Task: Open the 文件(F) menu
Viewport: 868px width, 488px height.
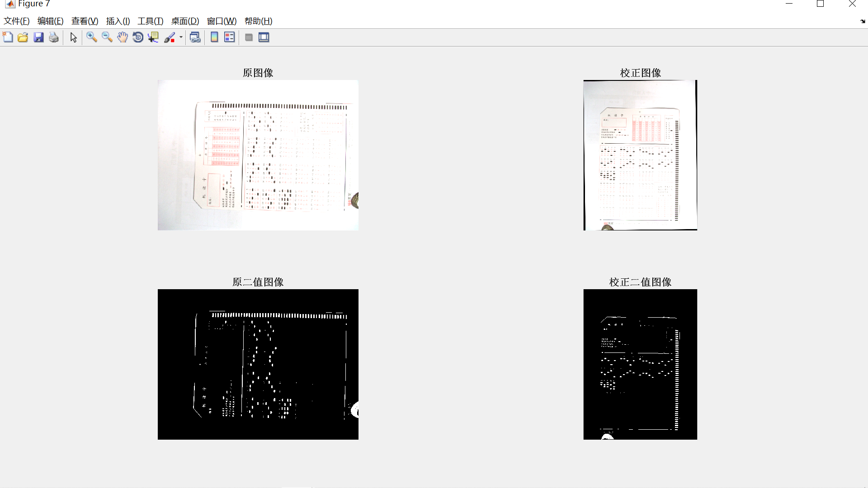Action: pyautogui.click(x=17, y=21)
